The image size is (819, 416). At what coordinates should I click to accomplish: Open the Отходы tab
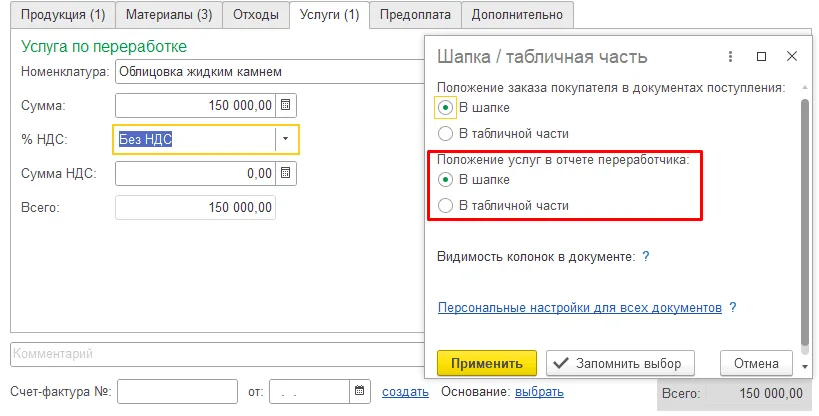coord(255,15)
